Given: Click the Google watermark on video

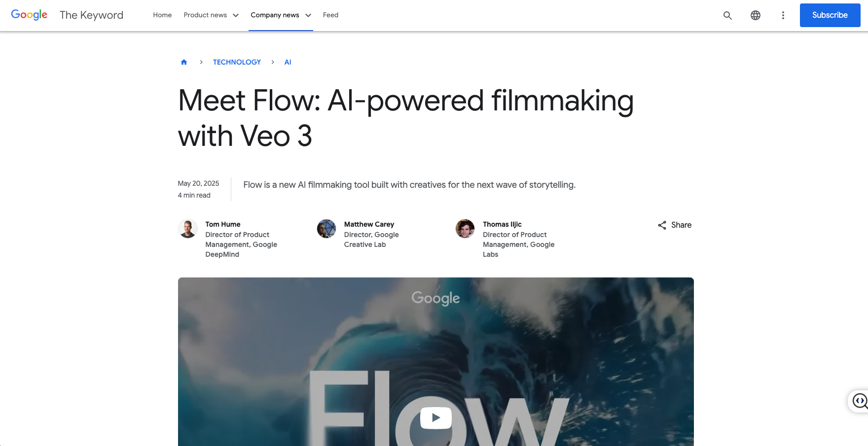Looking at the screenshot, I should [435, 298].
